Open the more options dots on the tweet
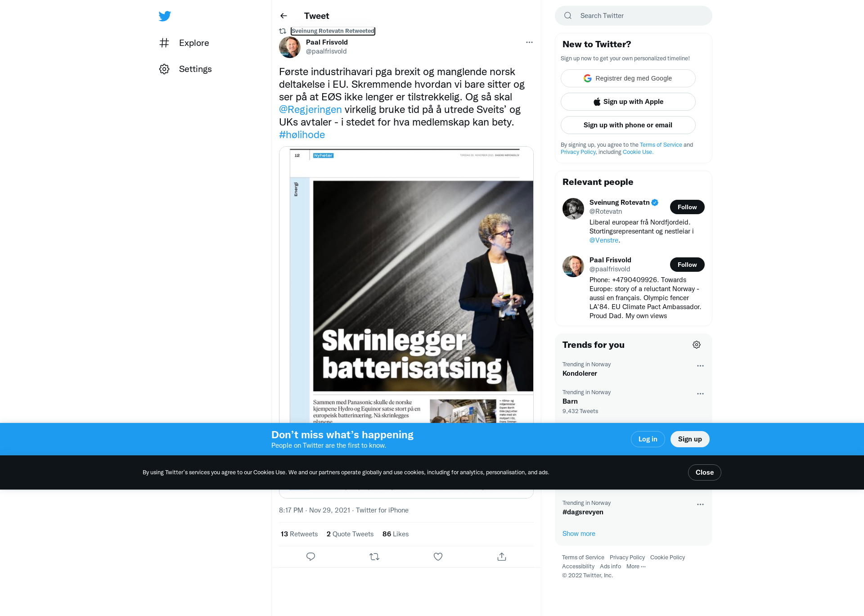Image resolution: width=864 pixels, height=616 pixels. (529, 42)
